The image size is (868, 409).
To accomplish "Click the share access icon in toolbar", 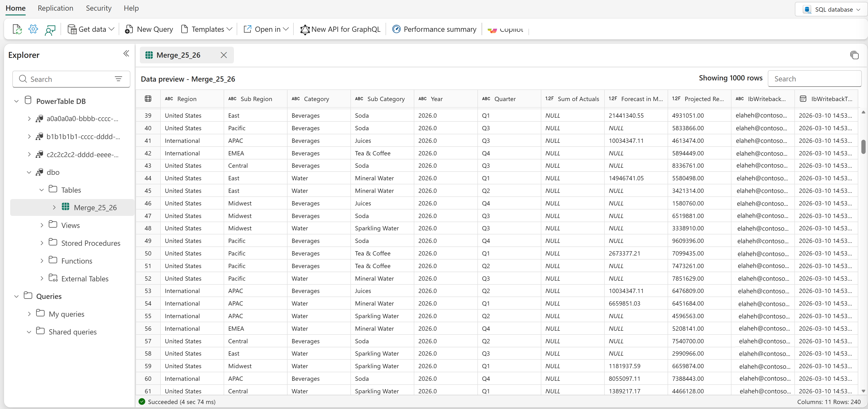I will (50, 30).
